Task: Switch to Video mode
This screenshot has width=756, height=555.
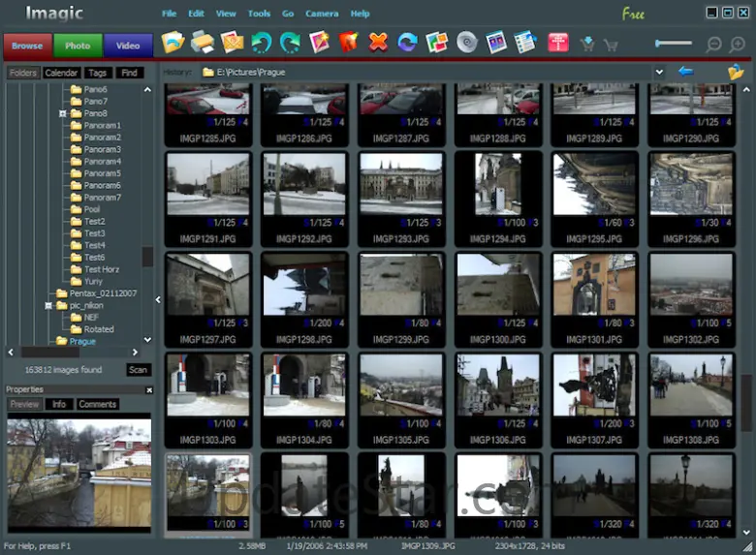Action: click(x=128, y=46)
